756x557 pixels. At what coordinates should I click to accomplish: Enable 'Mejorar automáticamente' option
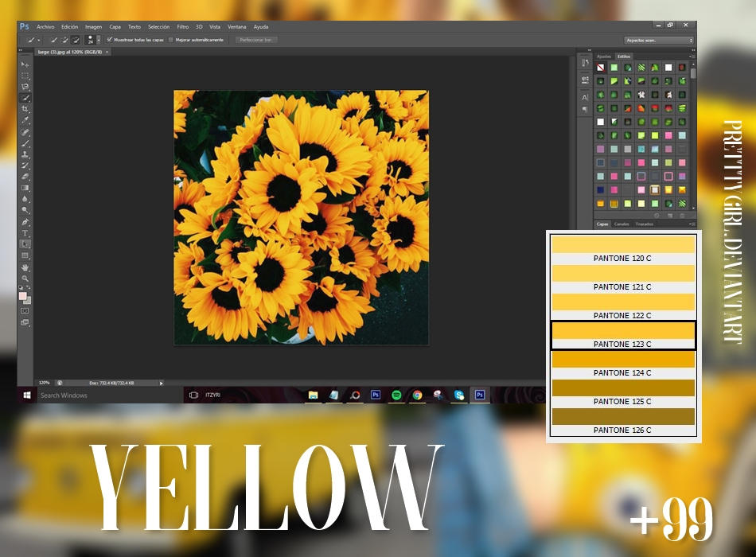pos(170,40)
